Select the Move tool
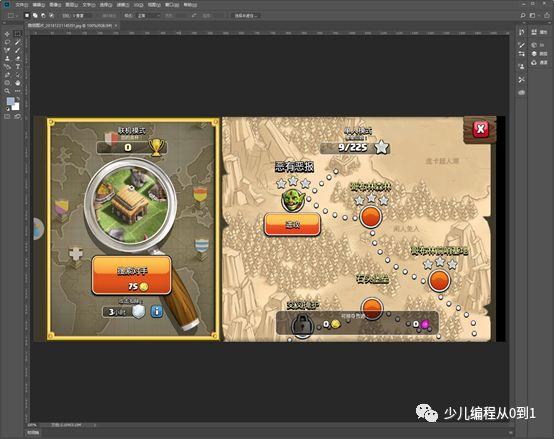Screen dimensions: 554x439 7,34
